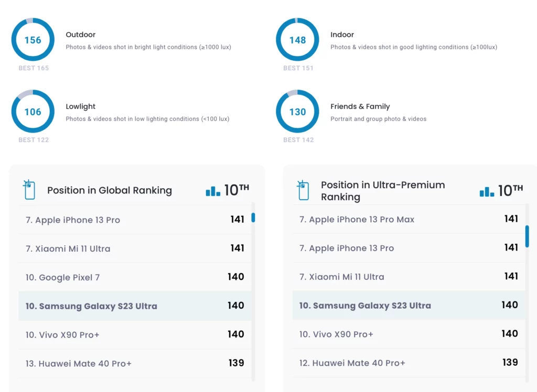Open Huawei Mate 40 Pro+ ranked 13th
Image resolution: width=537 pixels, height=392 pixels.
135,363
